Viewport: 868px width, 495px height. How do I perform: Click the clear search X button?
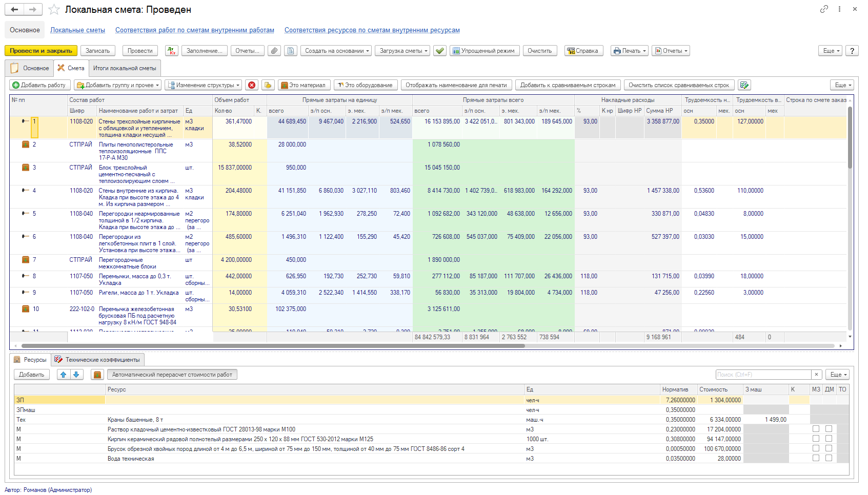pos(817,375)
